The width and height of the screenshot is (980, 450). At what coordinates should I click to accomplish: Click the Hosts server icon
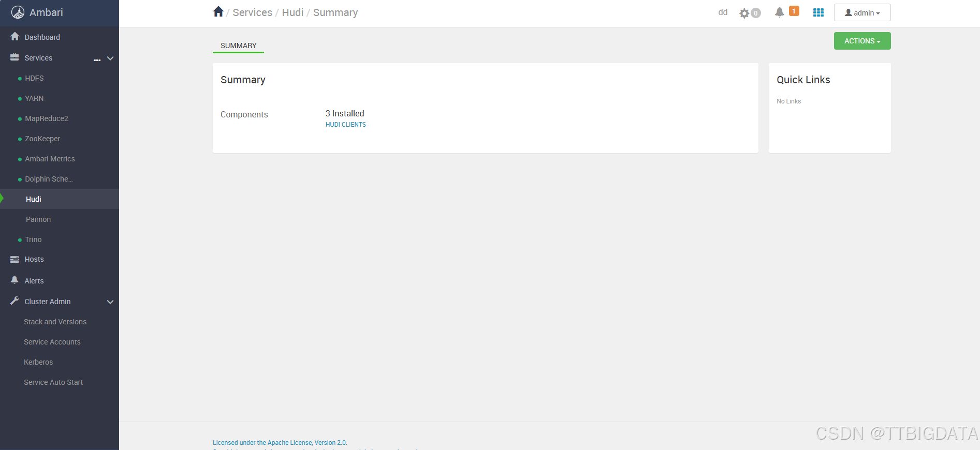(x=14, y=259)
